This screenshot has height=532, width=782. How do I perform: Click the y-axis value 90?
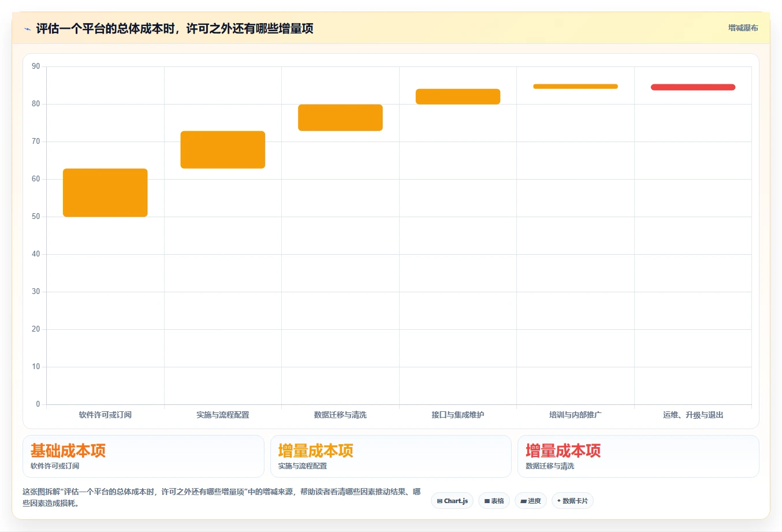[x=36, y=66]
